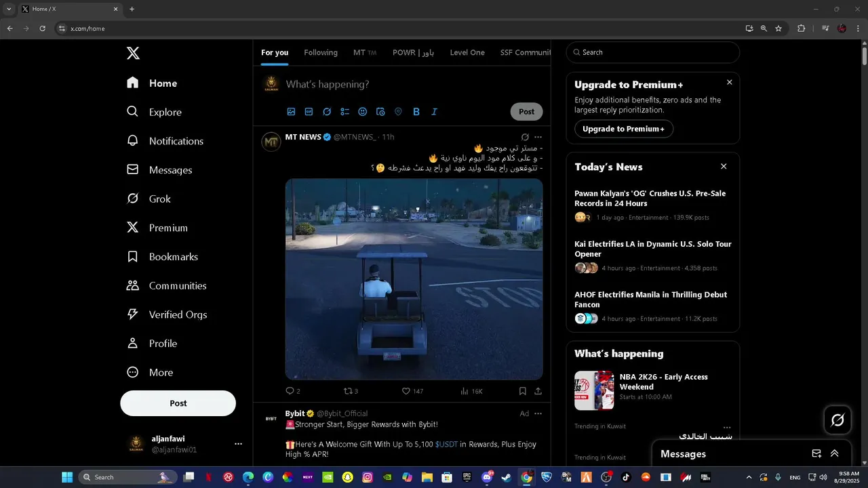Image resolution: width=868 pixels, height=488 pixels.
Task: View analytics of MT NEWS post
Action: (471, 391)
